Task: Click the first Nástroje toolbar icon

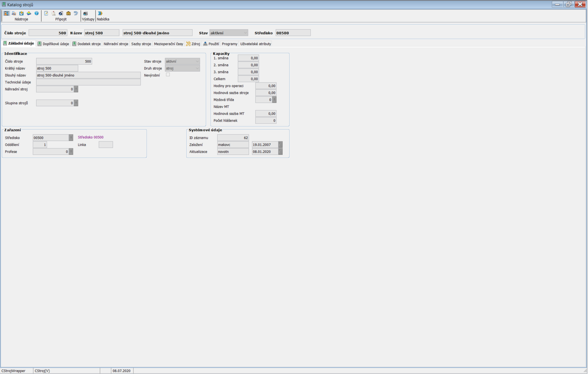Action: (x=7, y=14)
